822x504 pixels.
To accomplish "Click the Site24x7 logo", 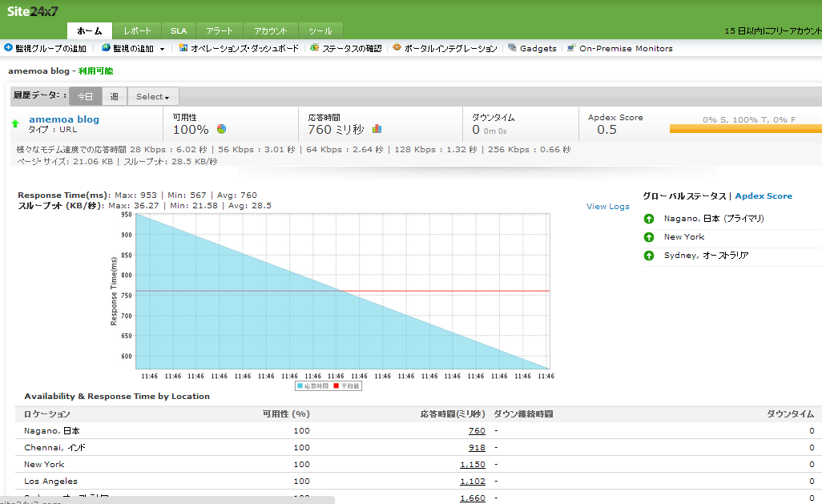I will [x=35, y=10].
